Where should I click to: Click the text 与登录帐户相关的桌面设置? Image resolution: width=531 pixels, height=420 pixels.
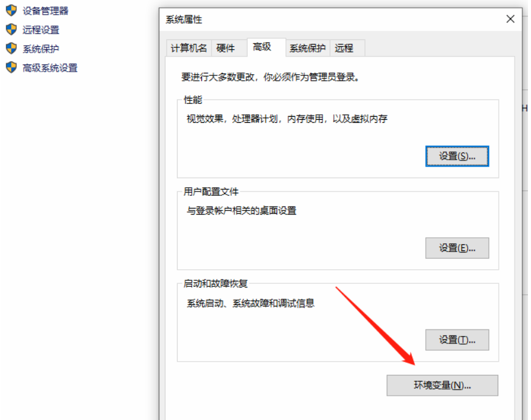(241, 211)
